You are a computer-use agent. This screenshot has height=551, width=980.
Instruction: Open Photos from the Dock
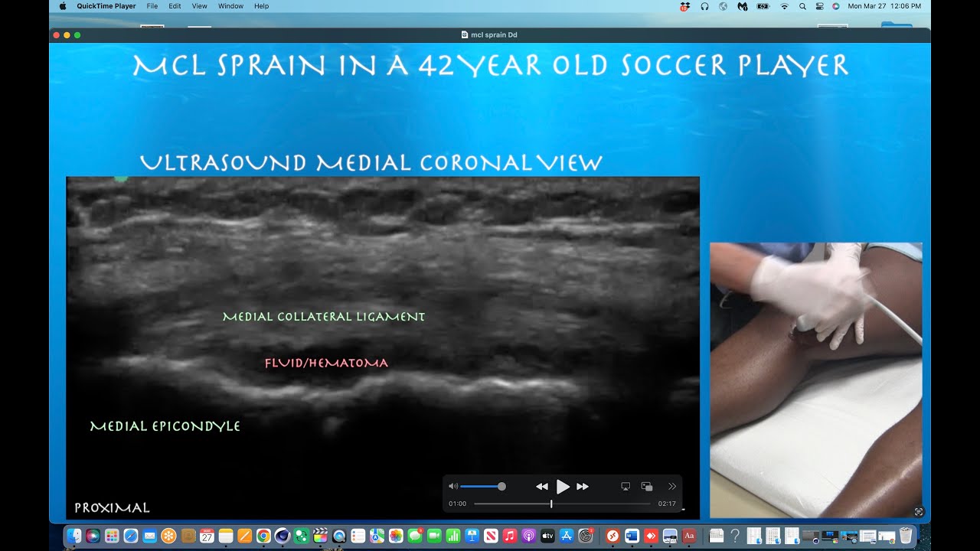pyautogui.click(x=396, y=536)
